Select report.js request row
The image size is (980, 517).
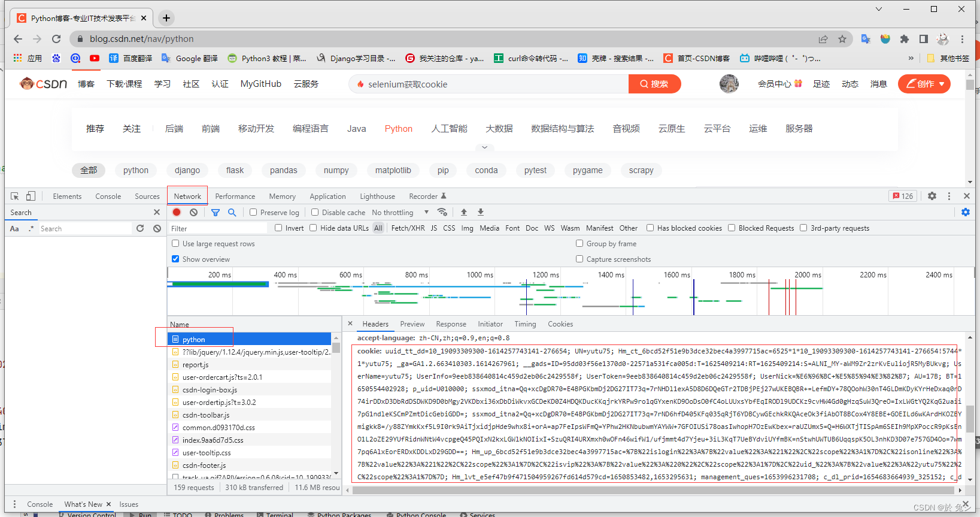point(250,364)
